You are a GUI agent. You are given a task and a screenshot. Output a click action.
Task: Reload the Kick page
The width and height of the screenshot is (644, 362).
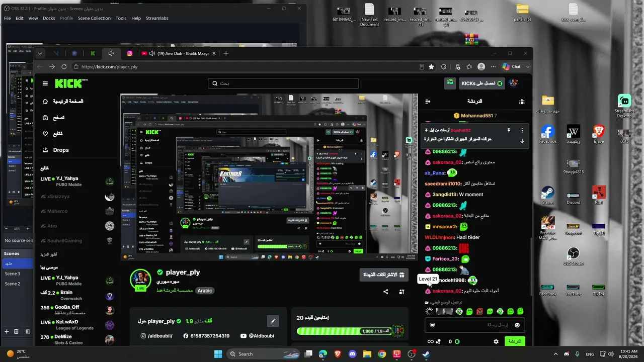(64, 67)
